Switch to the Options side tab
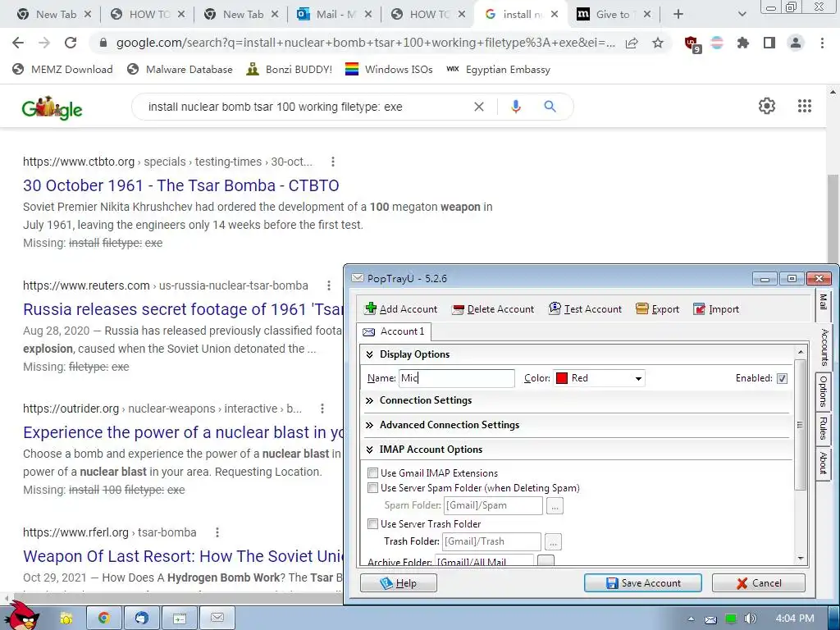This screenshot has width=840, height=630. 824,391
